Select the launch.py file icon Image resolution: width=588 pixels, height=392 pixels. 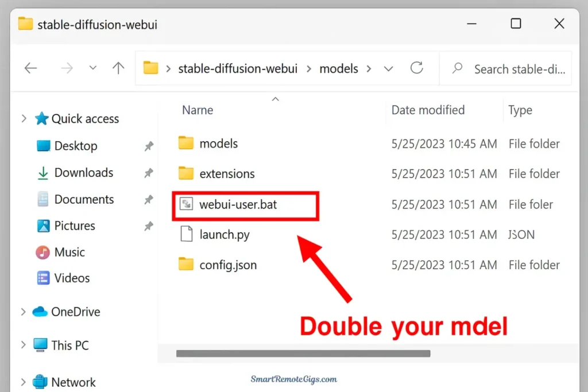[x=185, y=235]
